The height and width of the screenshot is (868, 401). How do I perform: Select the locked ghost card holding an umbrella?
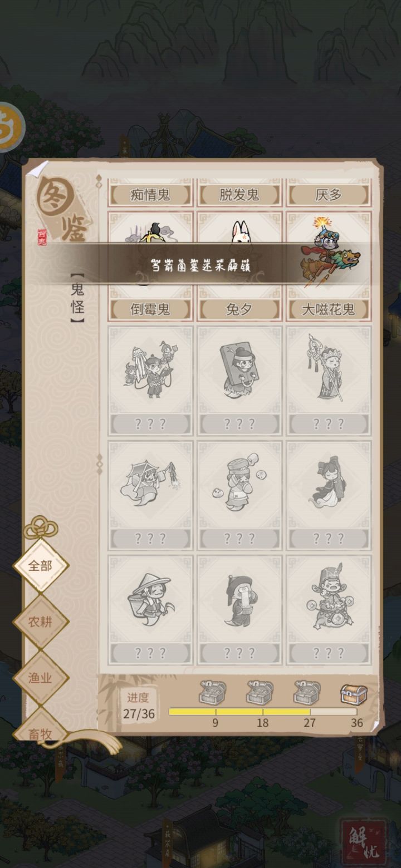tap(150, 496)
